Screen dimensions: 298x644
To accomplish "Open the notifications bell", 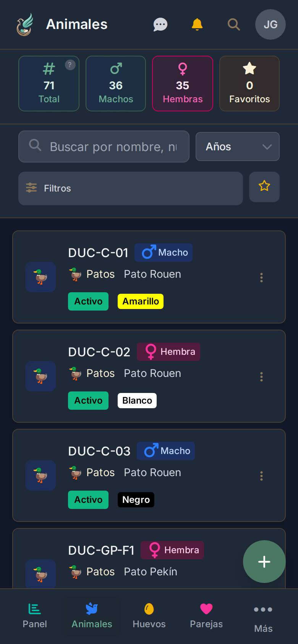I will [197, 24].
